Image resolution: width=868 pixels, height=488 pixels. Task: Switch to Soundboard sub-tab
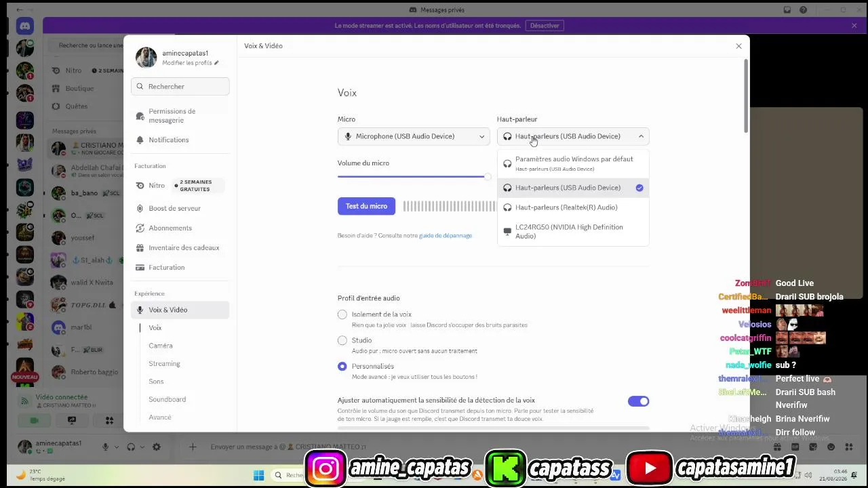[x=167, y=399]
